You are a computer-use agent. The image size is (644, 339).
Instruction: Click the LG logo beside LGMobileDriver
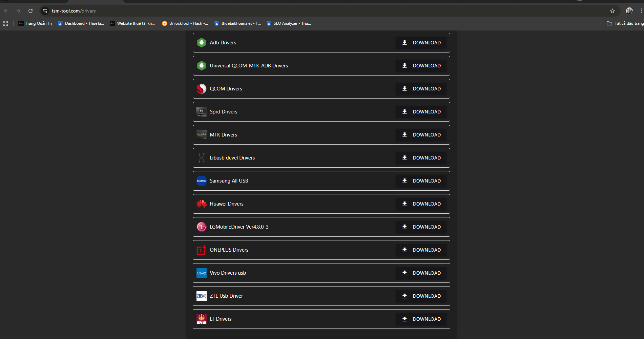pos(202,227)
